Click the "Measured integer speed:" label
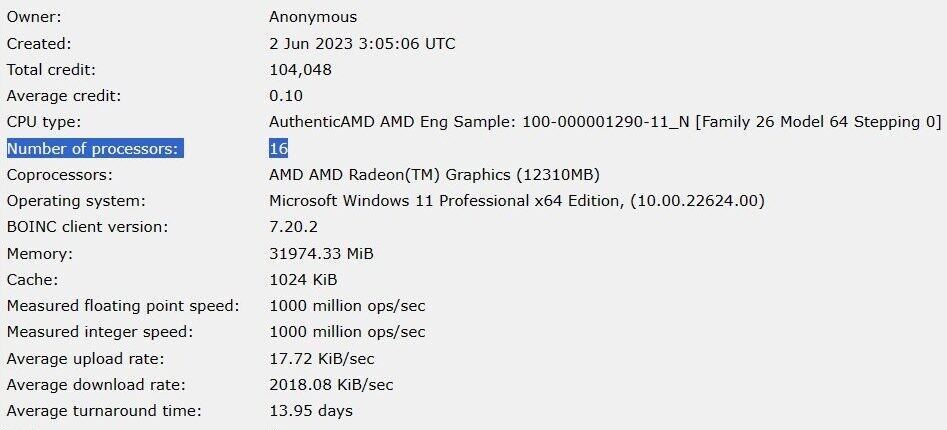The height and width of the screenshot is (430, 947). [x=100, y=332]
